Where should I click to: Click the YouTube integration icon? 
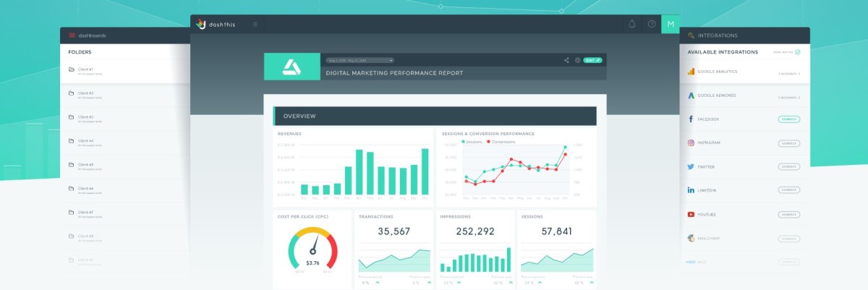coord(692,215)
